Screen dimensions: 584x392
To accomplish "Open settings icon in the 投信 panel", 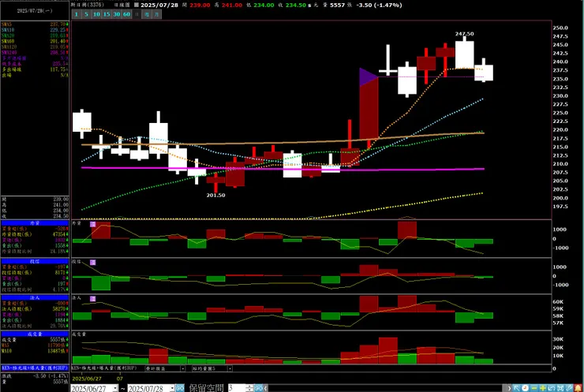I will (x=93, y=263).
